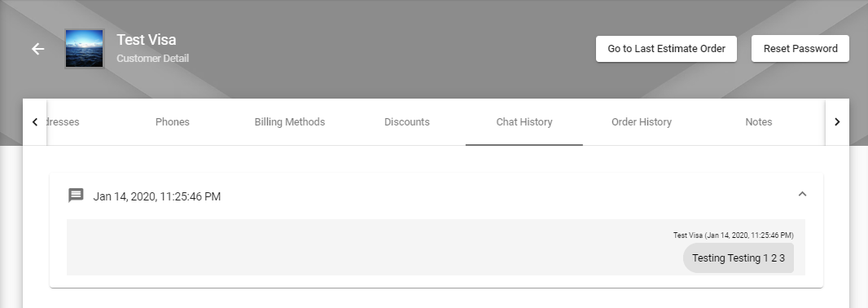Click the Testing Testing 1 2 3 message bubble

tap(739, 258)
